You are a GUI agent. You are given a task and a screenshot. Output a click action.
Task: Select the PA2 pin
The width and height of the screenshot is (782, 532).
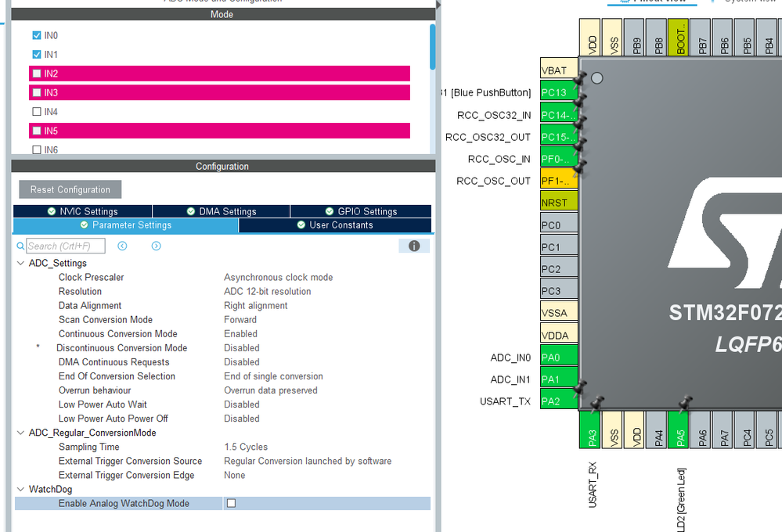coord(559,401)
